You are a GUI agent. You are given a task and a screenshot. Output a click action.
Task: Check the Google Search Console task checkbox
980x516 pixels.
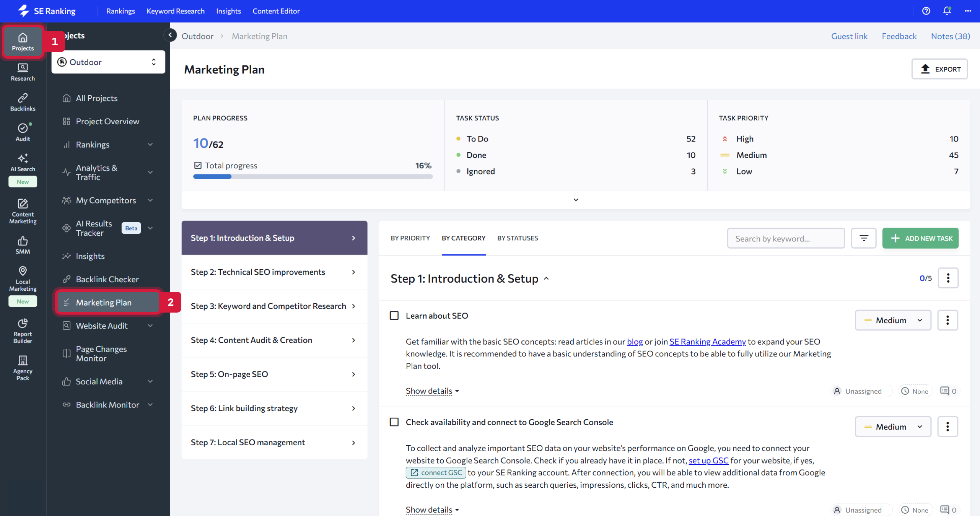tap(394, 422)
